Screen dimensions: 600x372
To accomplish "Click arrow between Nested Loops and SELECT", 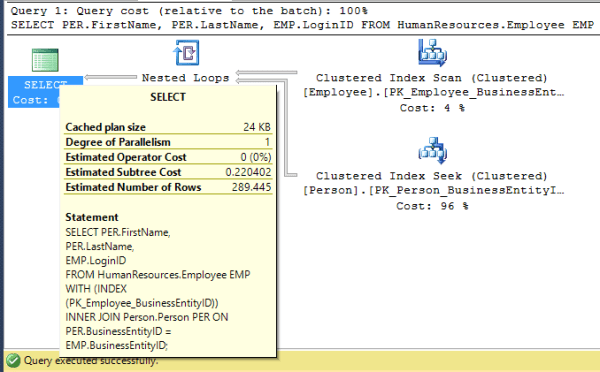I will point(110,77).
